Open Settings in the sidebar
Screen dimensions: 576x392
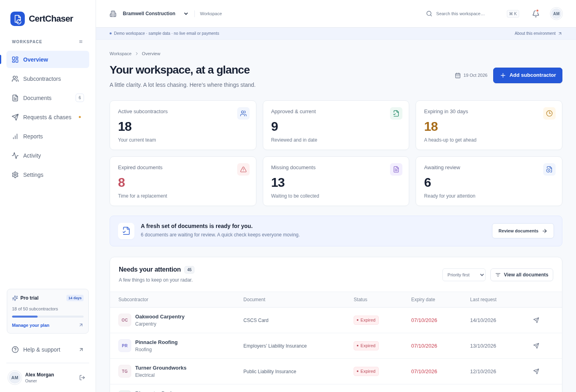[48, 175]
